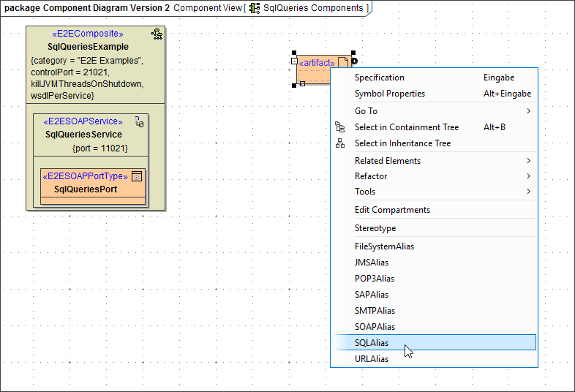Click the component icon beside SqlQueries Components
The width and height of the screenshot is (575, 392).
[255, 8]
